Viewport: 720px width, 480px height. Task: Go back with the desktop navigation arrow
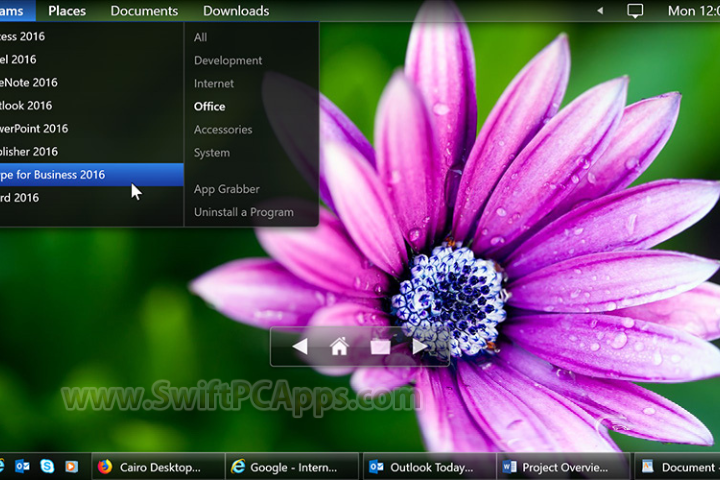[300, 346]
